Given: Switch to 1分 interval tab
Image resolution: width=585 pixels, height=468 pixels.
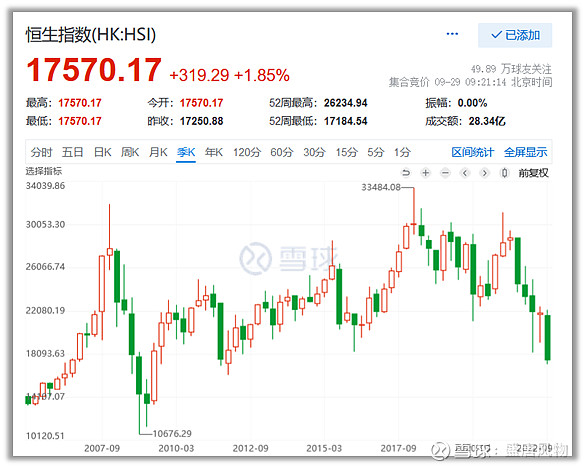Looking at the screenshot, I should tap(402, 152).
